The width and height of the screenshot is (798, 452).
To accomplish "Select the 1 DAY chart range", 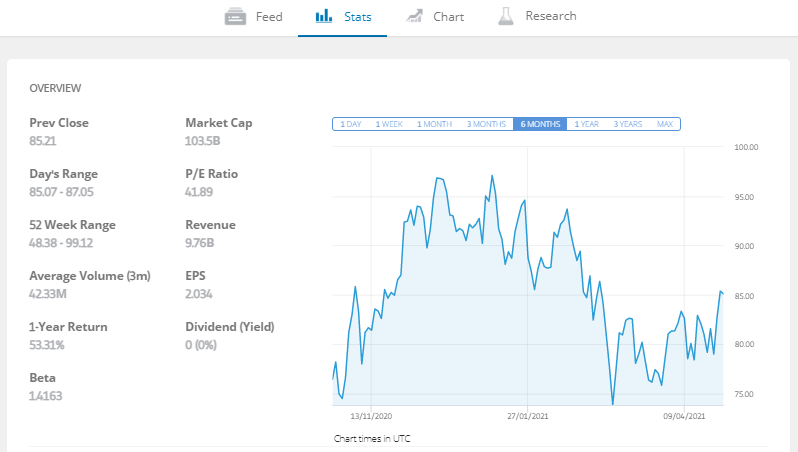I will (351, 124).
